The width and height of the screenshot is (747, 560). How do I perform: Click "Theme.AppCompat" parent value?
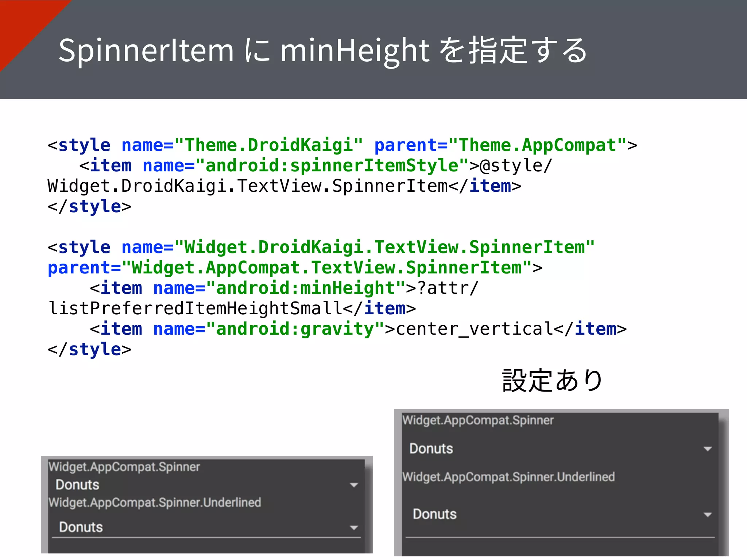(538, 145)
